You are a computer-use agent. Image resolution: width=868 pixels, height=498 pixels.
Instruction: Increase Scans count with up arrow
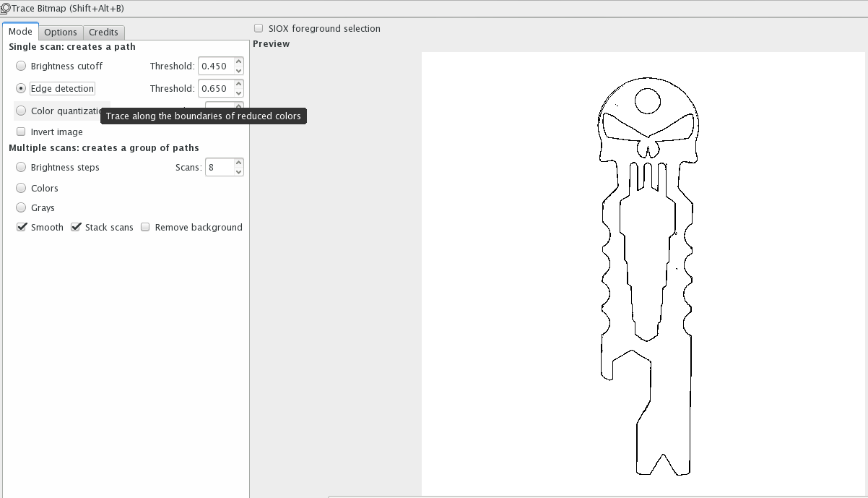pos(239,163)
